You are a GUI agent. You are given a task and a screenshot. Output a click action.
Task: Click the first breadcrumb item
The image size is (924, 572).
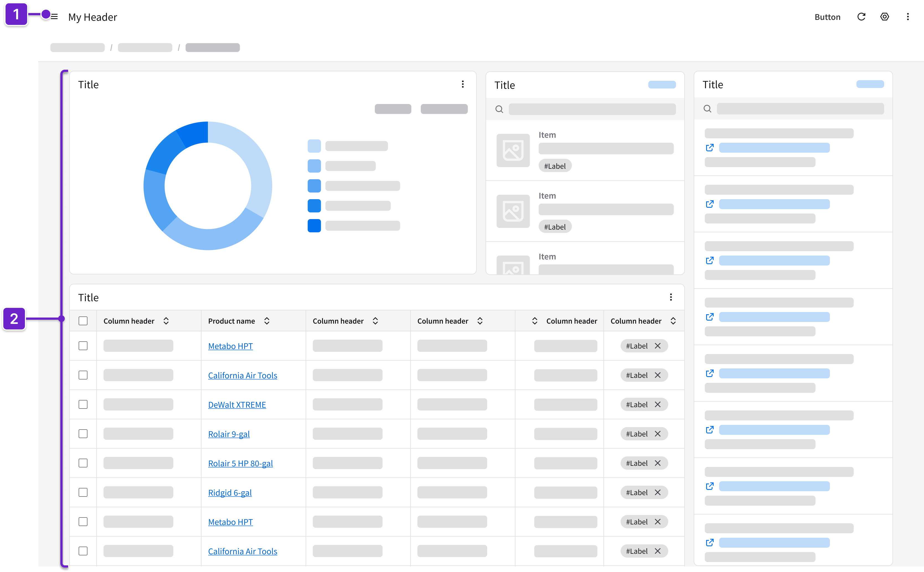[x=77, y=48]
